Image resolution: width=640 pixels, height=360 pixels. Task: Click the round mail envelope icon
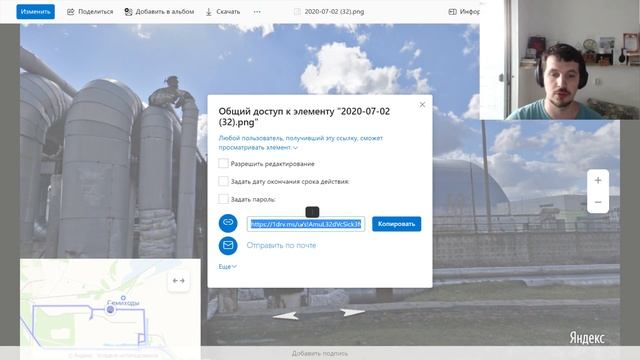point(228,245)
